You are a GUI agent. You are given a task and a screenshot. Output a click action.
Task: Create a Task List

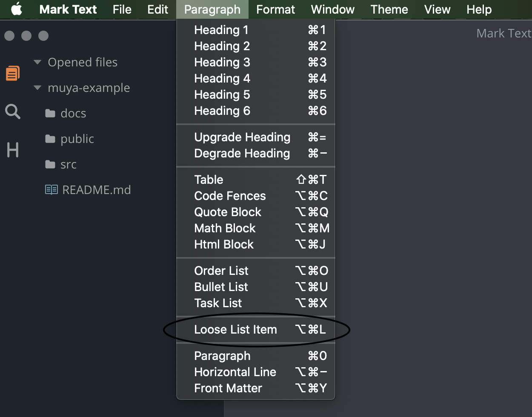pos(218,303)
